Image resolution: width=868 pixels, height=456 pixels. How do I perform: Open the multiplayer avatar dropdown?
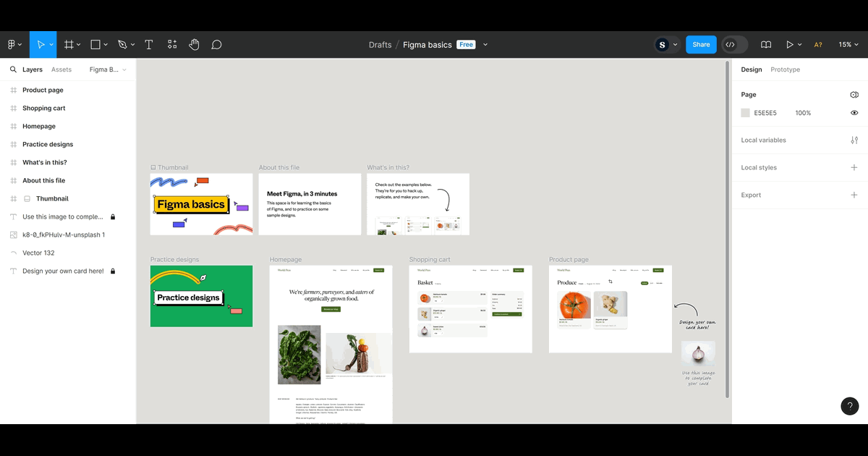(676, 45)
